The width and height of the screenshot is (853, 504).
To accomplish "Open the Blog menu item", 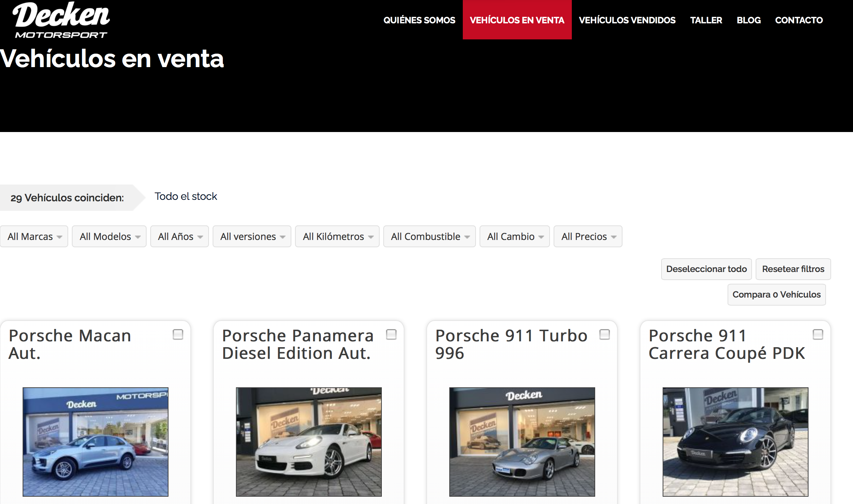I will point(749,20).
